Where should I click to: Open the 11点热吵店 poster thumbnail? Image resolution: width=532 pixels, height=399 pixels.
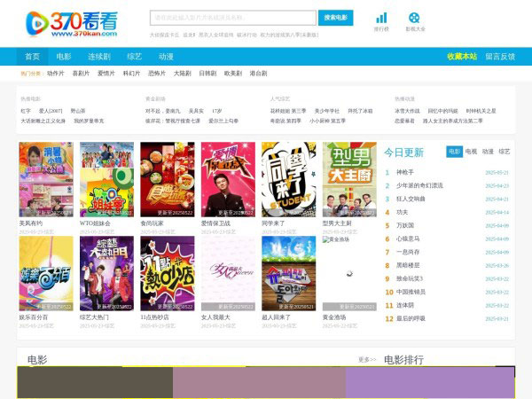(x=167, y=273)
